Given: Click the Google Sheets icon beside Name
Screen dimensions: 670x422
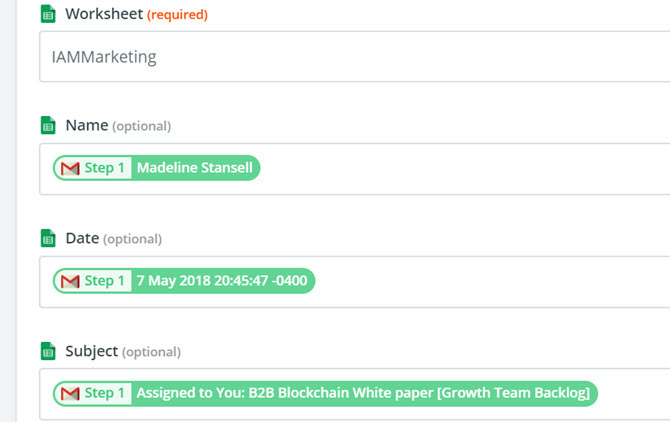Looking at the screenshot, I should point(48,125).
